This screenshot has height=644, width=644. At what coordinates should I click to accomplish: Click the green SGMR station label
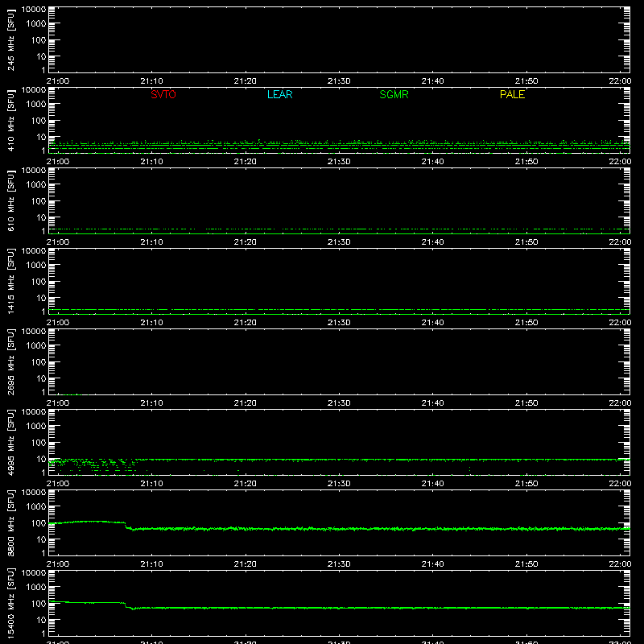pos(394,94)
